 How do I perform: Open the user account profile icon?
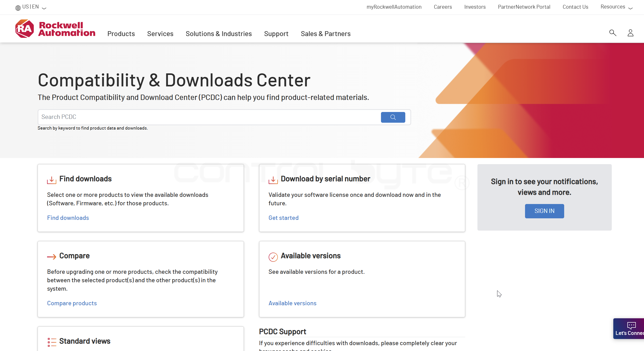630,33
